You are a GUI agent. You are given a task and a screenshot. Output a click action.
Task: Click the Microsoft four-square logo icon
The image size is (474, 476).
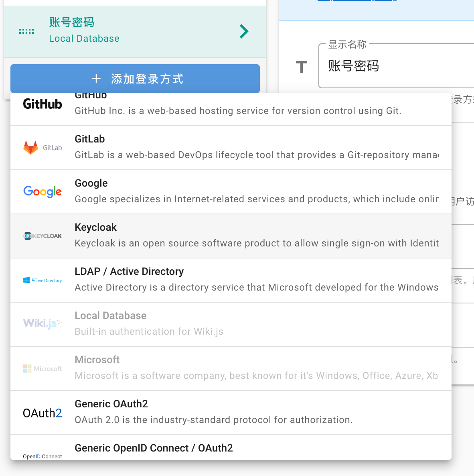pyautogui.click(x=28, y=368)
